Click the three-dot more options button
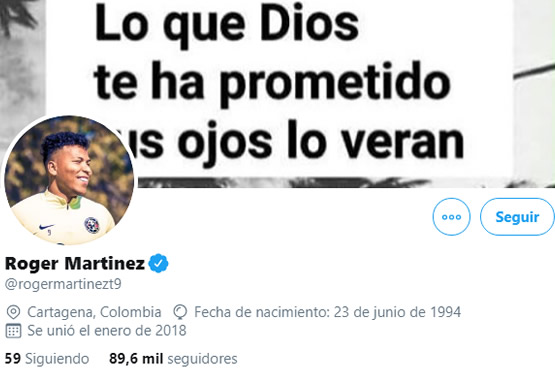 tap(451, 217)
